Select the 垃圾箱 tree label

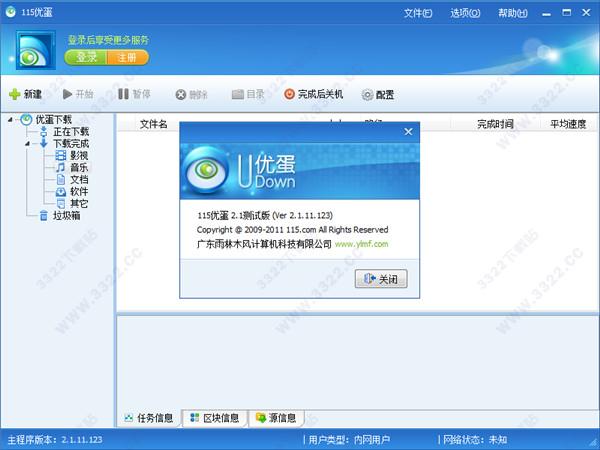(x=67, y=215)
